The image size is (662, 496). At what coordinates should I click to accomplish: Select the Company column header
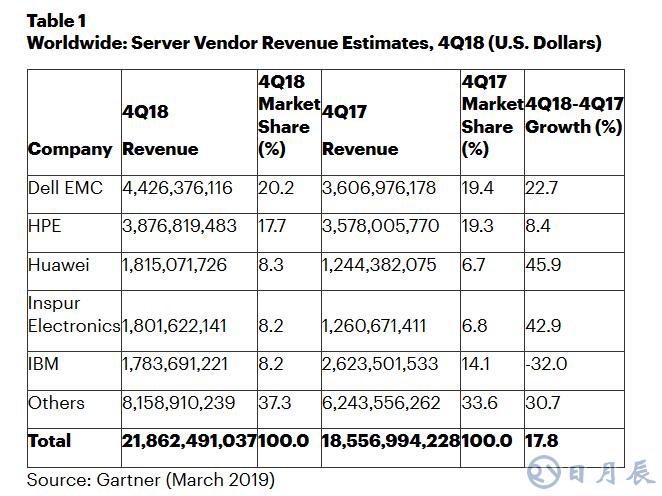[70, 149]
